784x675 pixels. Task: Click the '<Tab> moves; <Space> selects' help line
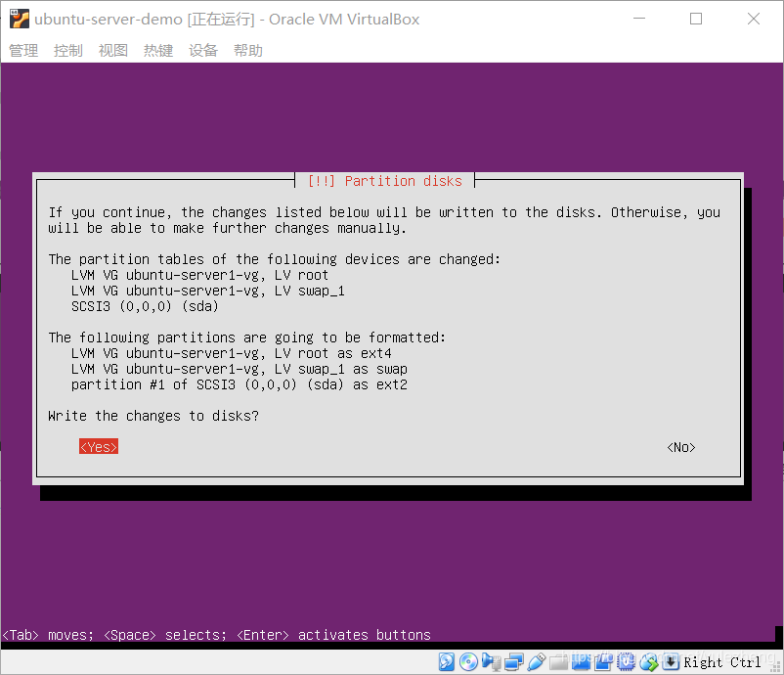(216, 635)
